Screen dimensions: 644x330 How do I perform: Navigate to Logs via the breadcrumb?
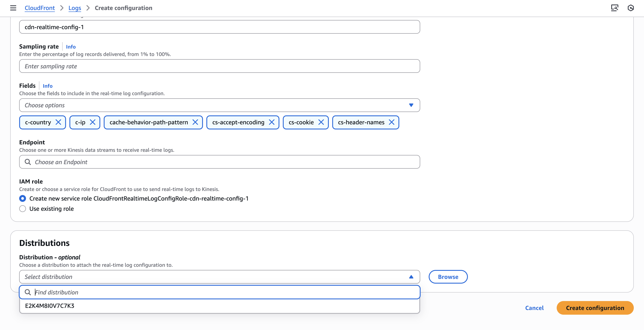click(x=75, y=8)
